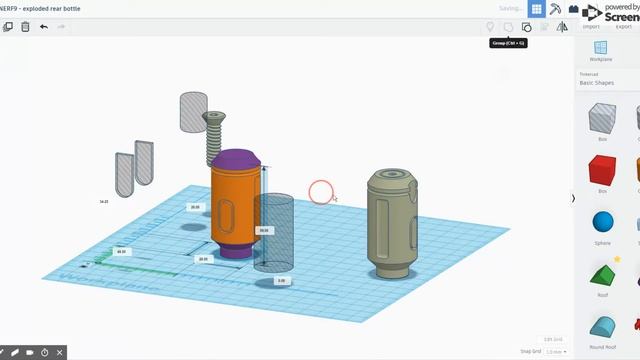Pick the teal Round Roof shape
This screenshot has height=360, width=640.
click(x=602, y=327)
